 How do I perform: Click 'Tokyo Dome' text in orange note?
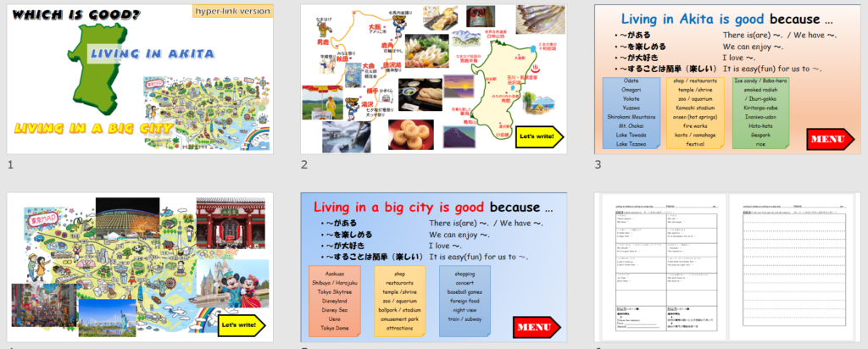click(335, 328)
